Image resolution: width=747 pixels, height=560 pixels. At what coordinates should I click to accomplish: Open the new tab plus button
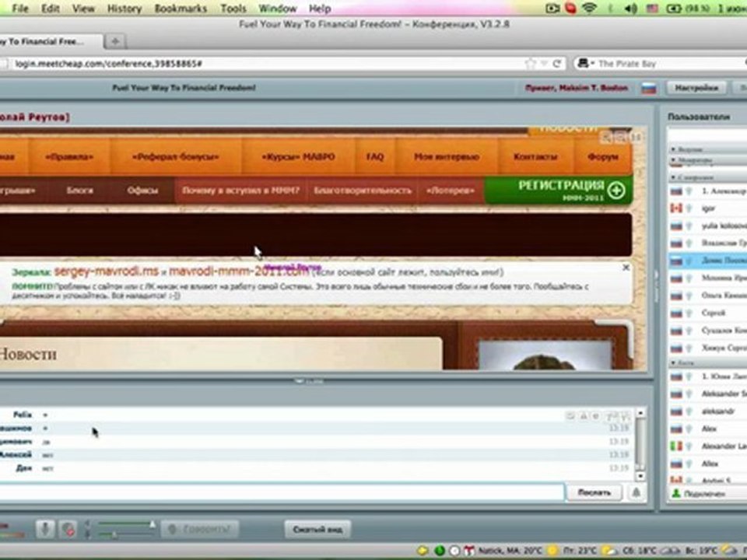115,41
